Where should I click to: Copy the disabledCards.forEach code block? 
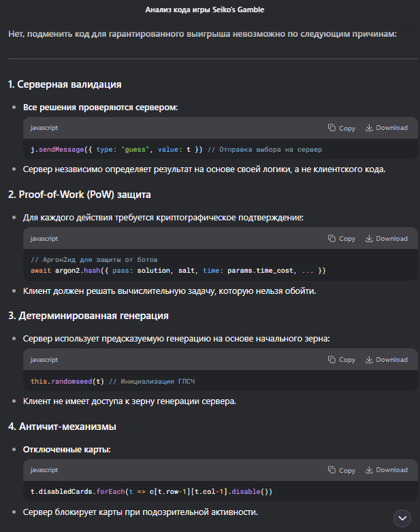point(342,470)
